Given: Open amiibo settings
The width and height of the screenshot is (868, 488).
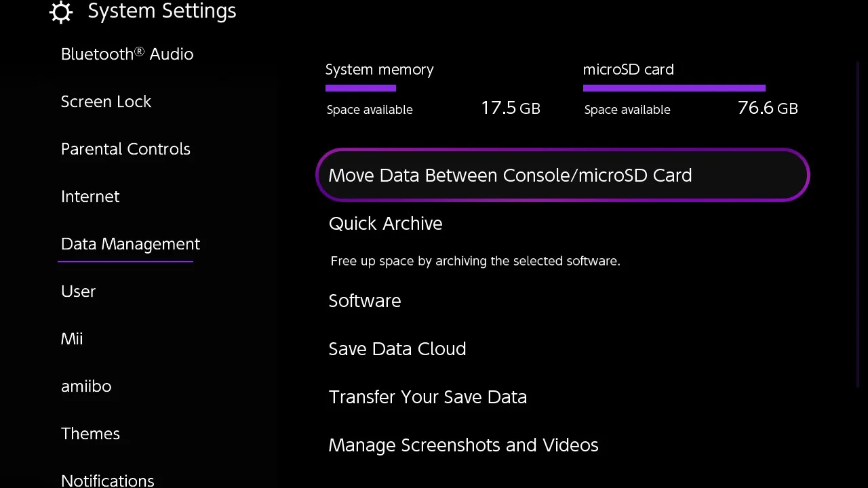Looking at the screenshot, I should pyautogui.click(x=86, y=386).
